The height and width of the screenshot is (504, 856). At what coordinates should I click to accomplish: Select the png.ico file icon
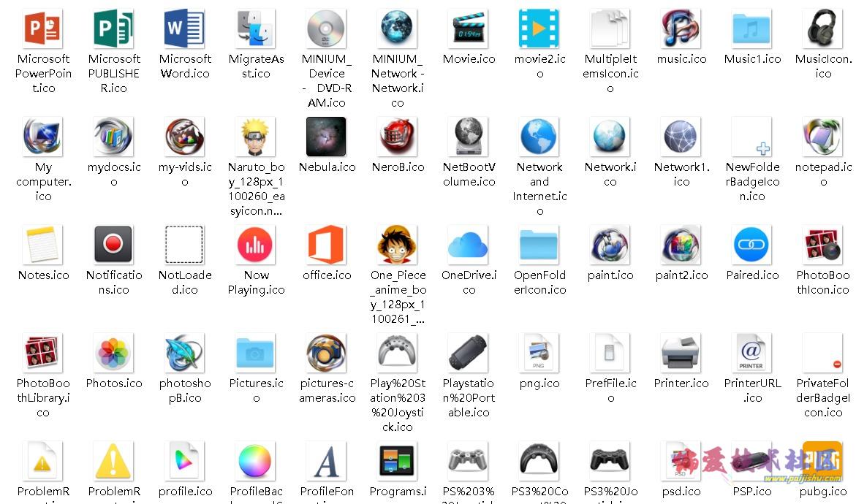click(539, 352)
